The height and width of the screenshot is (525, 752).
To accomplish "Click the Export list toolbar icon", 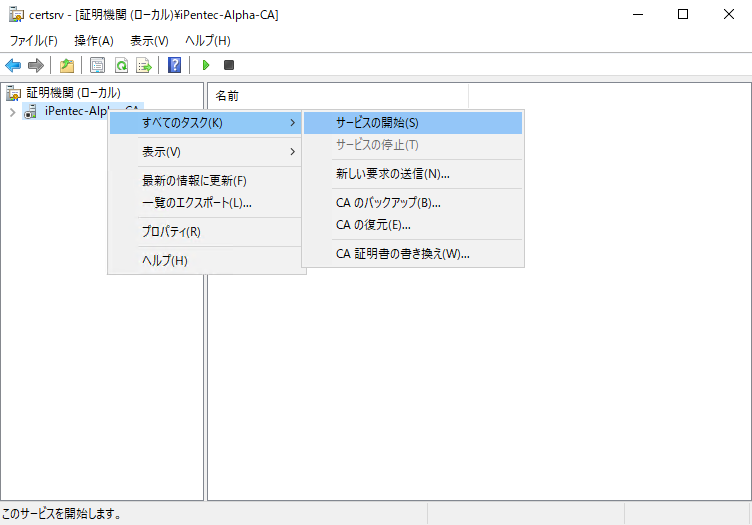I will [x=144, y=65].
